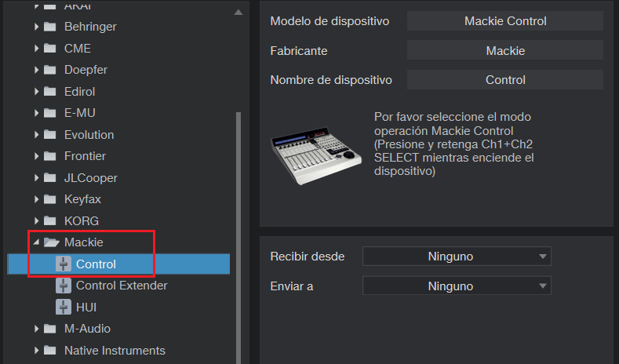Viewport: 619px width, 364px height.
Task: Click the Nombre de dispositivo field
Action: tap(505, 80)
